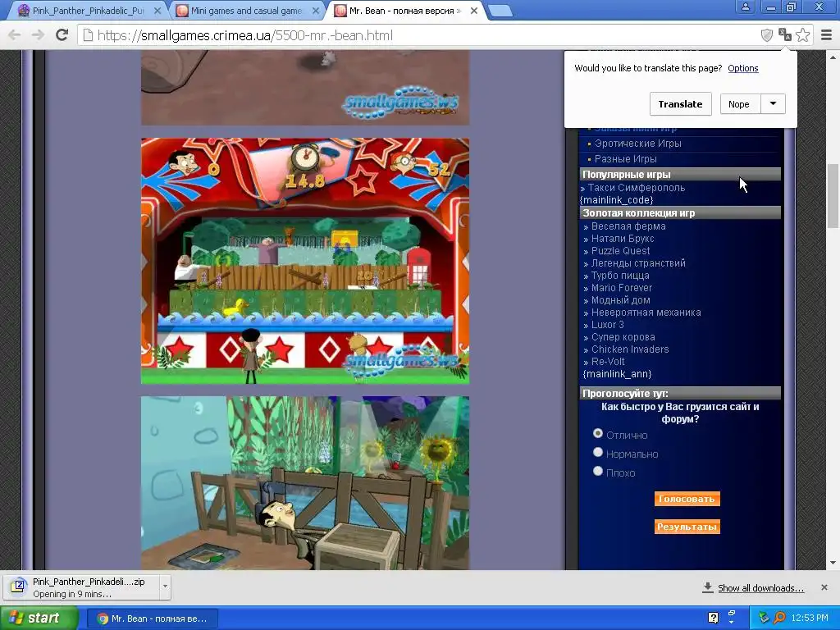This screenshot has width=840, height=630.
Task: Click the magnifier icon in system tray
Action: pos(779,619)
